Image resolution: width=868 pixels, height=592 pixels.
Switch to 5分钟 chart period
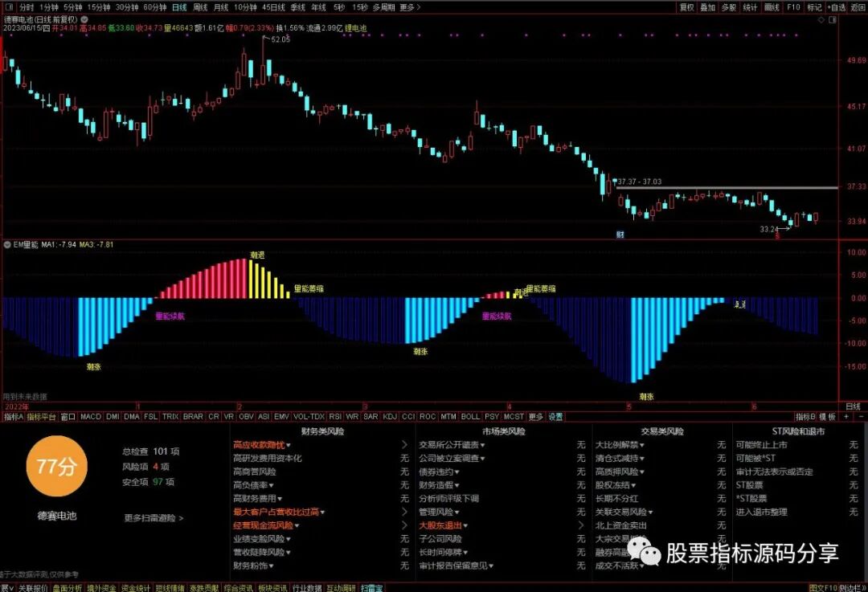click(72, 7)
